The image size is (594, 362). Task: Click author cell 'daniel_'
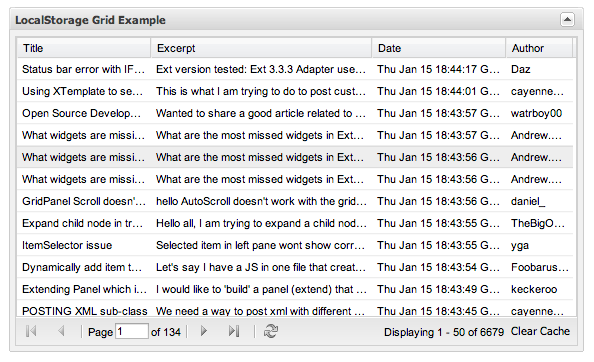click(528, 201)
